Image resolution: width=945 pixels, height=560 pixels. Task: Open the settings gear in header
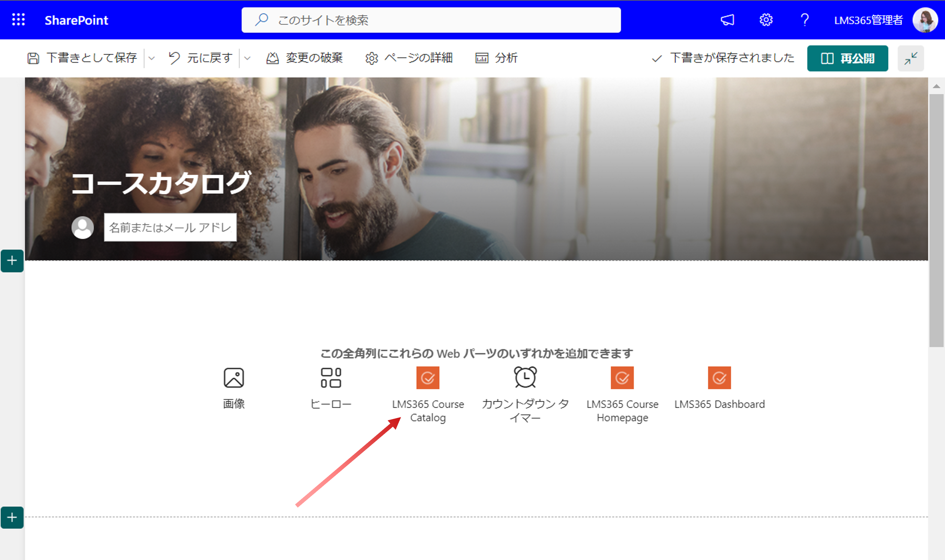(x=766, y=20)
